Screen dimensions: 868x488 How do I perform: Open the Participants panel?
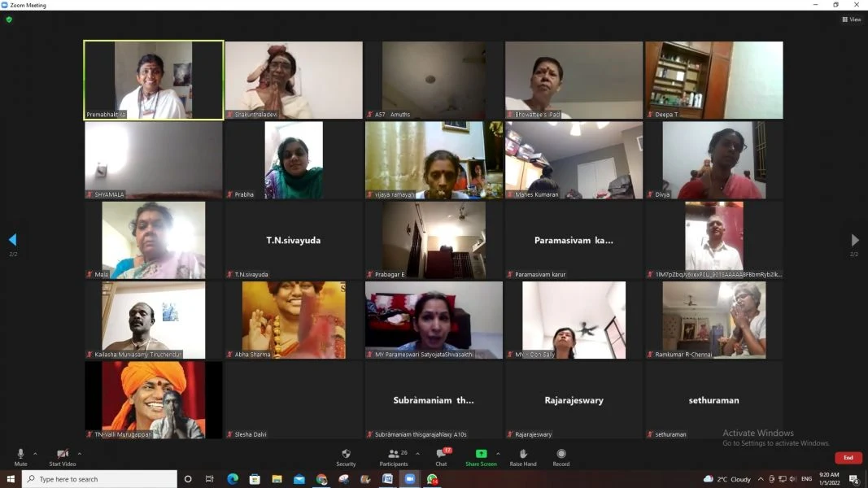tap(394, 454)
